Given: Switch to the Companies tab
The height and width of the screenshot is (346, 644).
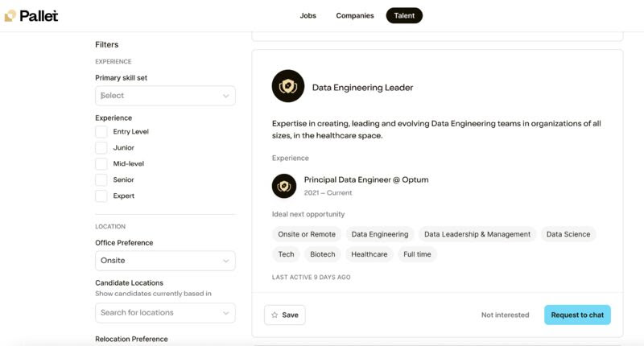Looking at the screenshot, I should pyautogui.click(x=355, y=15).
